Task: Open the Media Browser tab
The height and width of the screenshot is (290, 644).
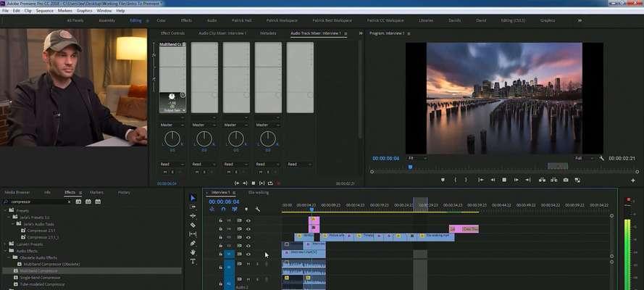Action: point(17,192)
